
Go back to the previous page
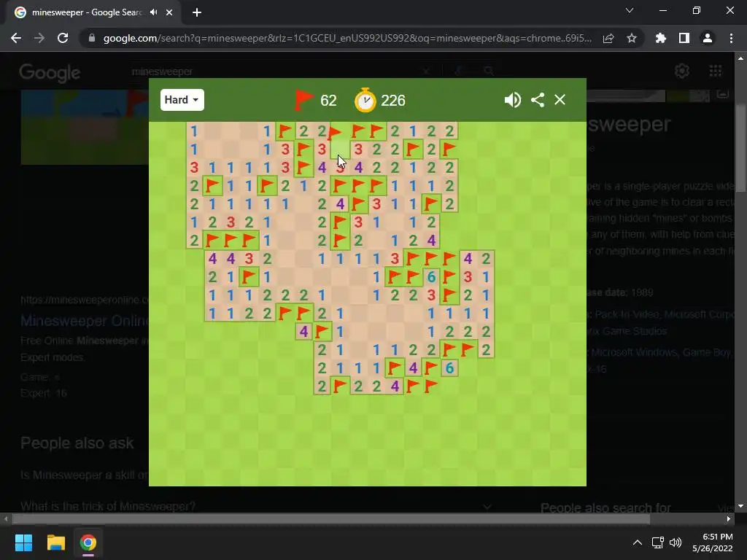click(x=16, y=38)
